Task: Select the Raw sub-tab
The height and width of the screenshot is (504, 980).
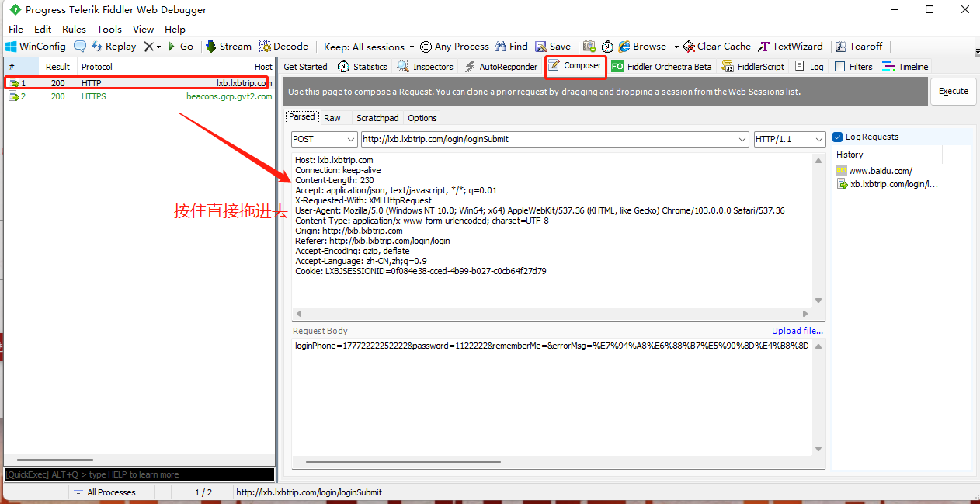Action: click(x=332, y=118)
